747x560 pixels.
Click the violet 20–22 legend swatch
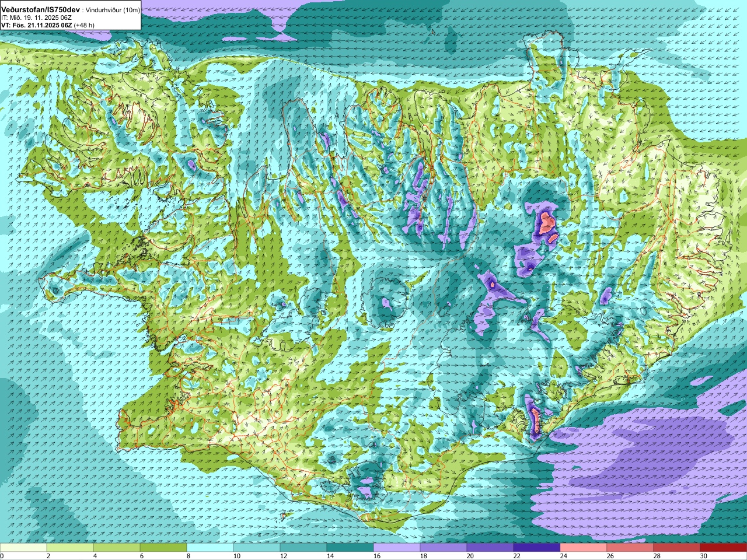click(x=490, y=548)
